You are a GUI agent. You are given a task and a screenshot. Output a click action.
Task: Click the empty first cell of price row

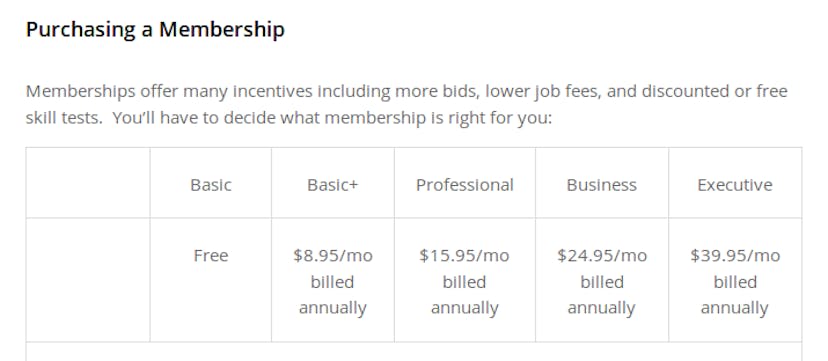coord(88,280)
